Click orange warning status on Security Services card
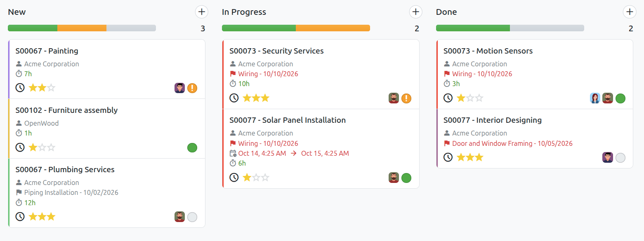The image size is (644, 241). pos(406,98)
